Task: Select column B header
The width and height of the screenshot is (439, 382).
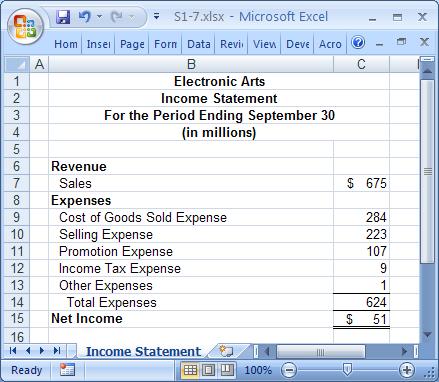Action: pos(191,64)
